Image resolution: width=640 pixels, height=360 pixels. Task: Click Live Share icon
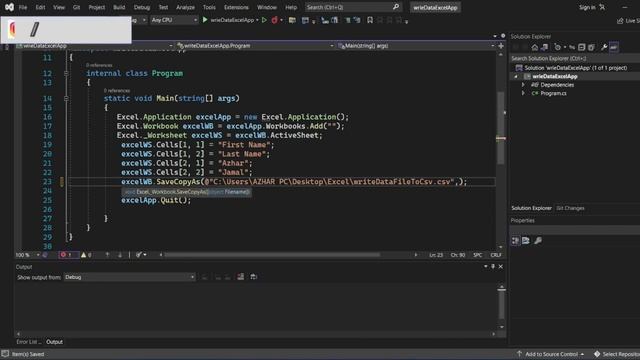point(620,20)
